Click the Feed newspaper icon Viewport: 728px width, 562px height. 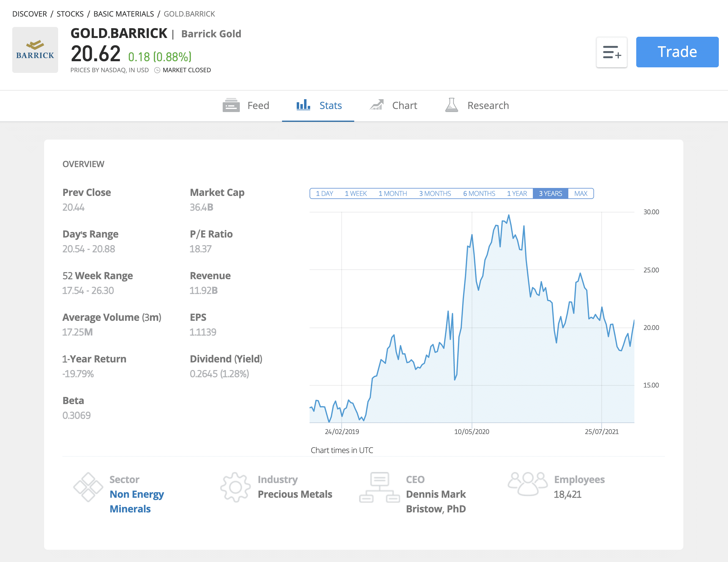point(231,105)
